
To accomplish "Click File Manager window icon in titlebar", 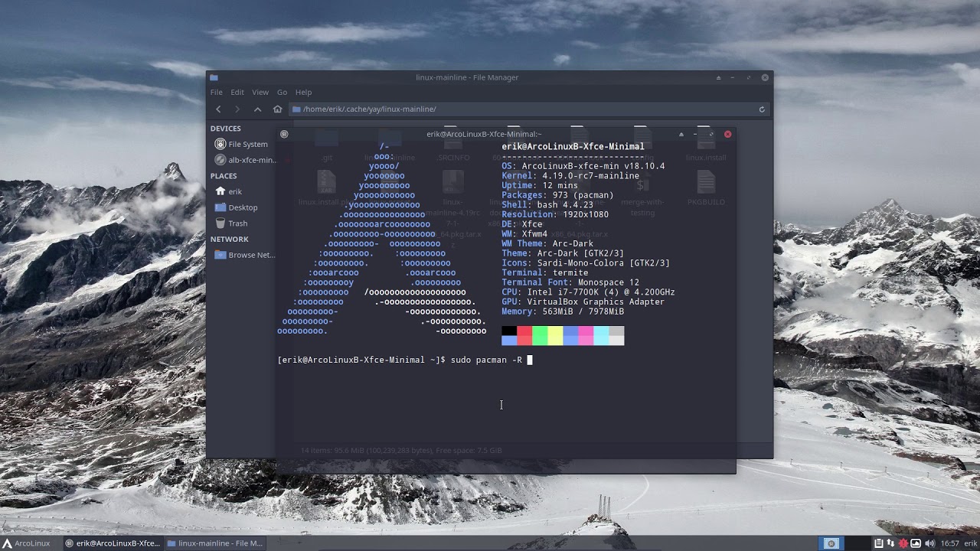I will 214,77.
